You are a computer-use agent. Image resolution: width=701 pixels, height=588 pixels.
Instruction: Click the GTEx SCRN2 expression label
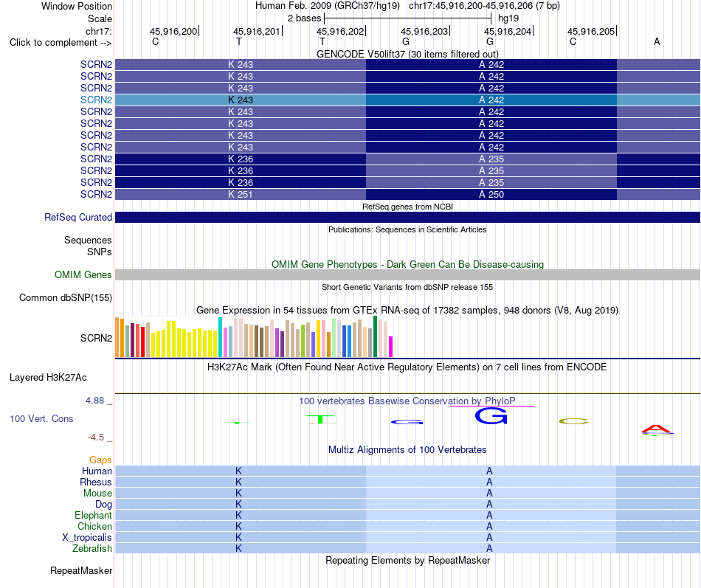[x=96, y=338]
